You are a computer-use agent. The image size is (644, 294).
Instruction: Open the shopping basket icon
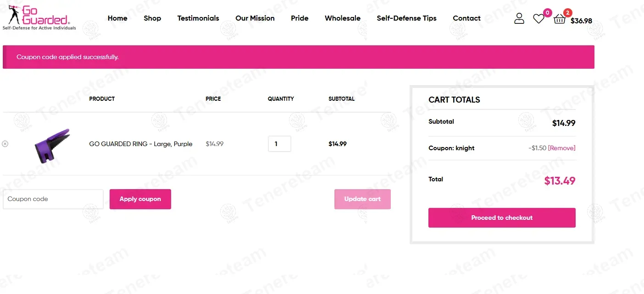coord(560,19)
